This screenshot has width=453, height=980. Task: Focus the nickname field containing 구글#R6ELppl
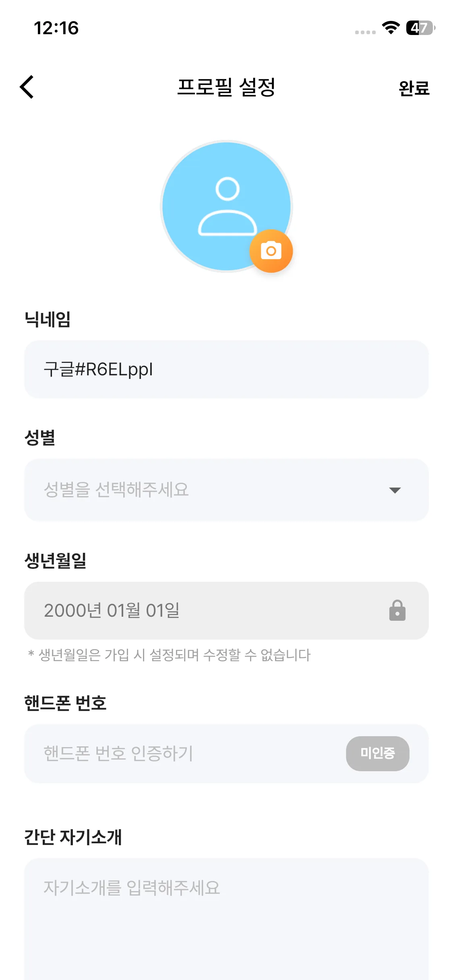click(226, 369)
